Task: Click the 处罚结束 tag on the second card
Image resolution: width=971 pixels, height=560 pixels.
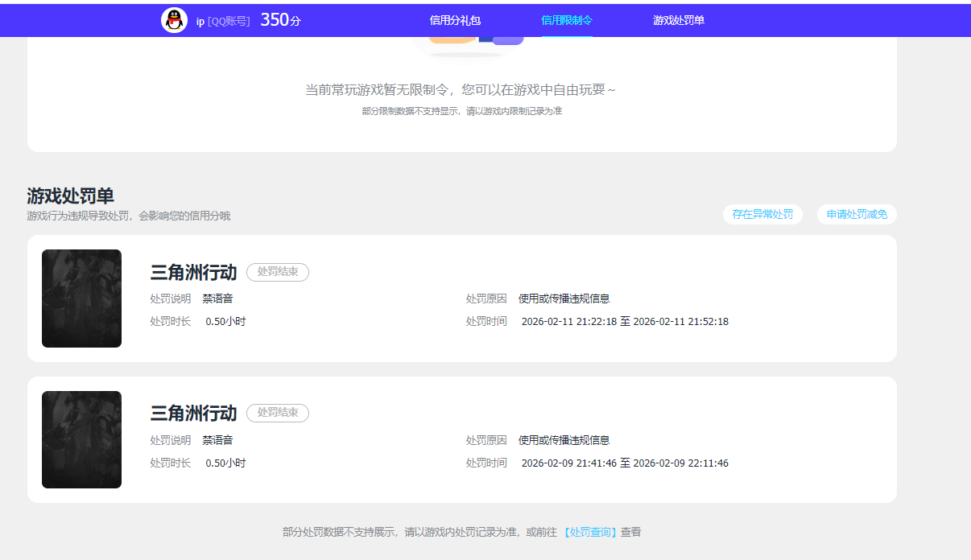Action: (277, 413)
